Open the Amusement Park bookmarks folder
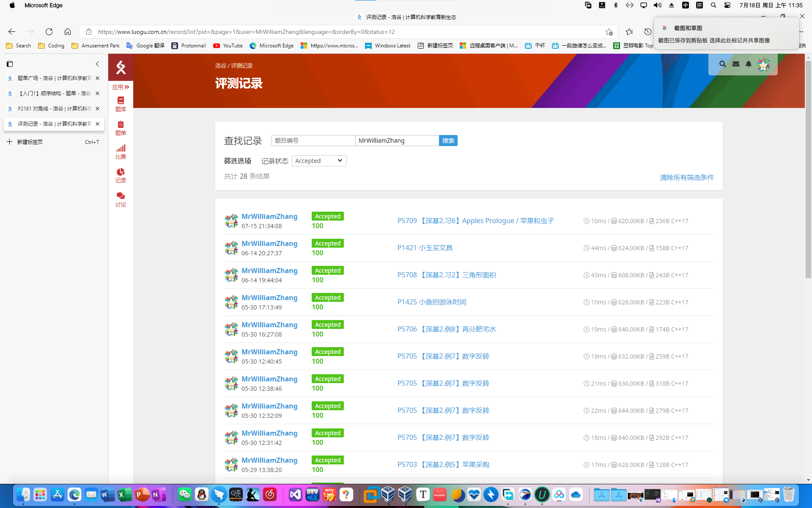Image resolution: width=812 pixels, height=508 pixels. point(96,46)
